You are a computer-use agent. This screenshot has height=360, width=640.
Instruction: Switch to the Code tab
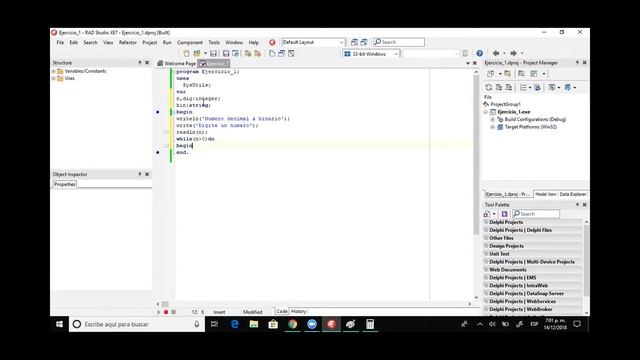282,311
